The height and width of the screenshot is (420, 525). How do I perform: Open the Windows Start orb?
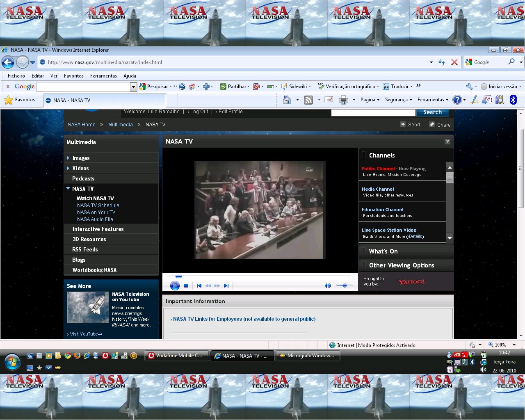coord(12,362)
